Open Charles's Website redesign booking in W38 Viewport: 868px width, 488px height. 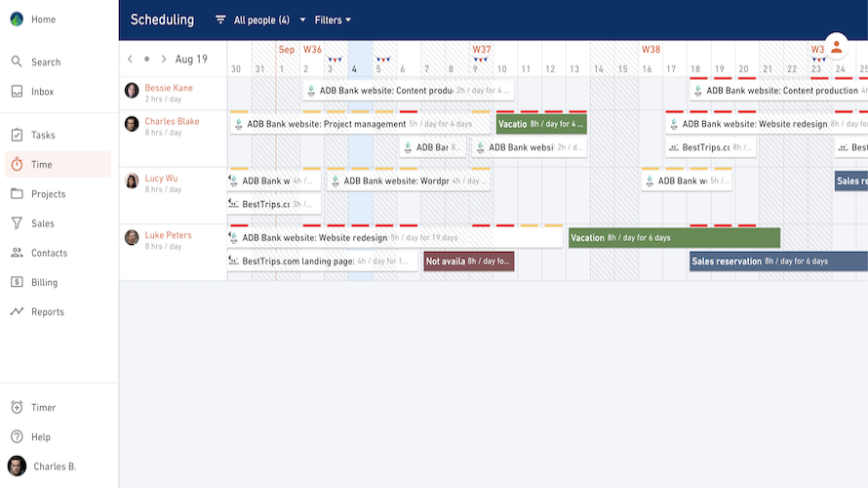(767, 124)
